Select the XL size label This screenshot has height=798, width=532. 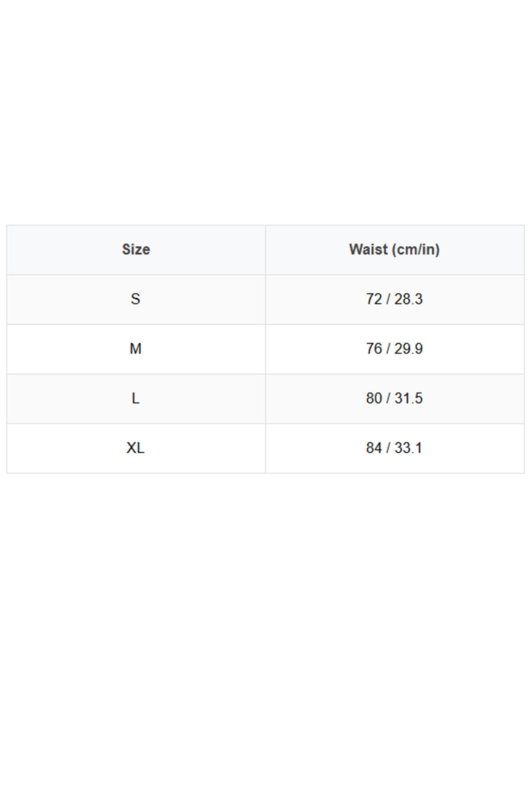coord(135,448)
